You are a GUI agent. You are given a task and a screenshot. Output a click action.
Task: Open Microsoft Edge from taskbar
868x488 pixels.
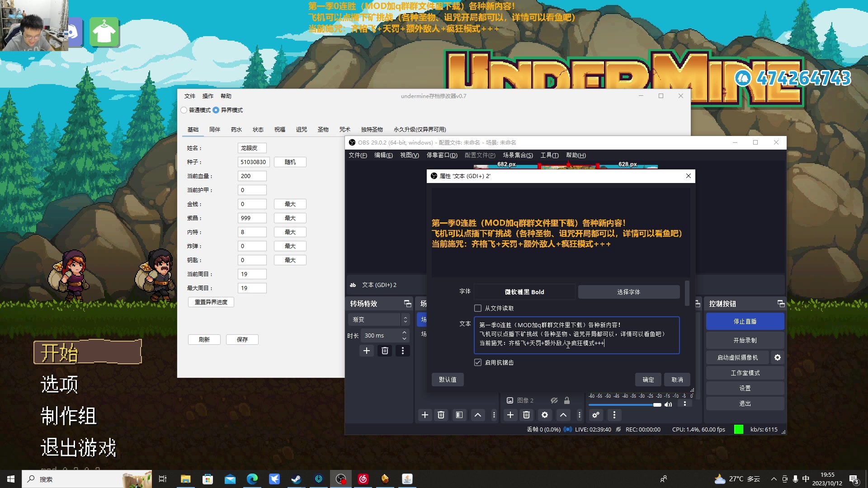click(252, 479)
